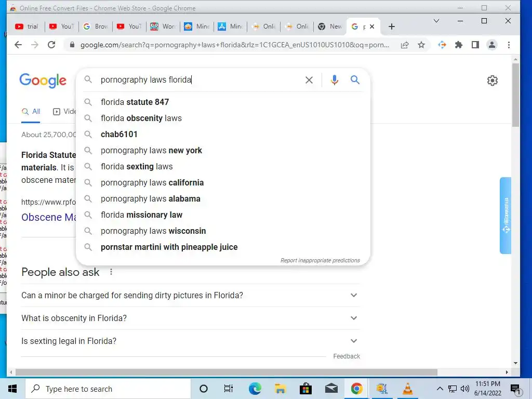
Task: Open the file converter extension icon
Action: tap(442, 45)
